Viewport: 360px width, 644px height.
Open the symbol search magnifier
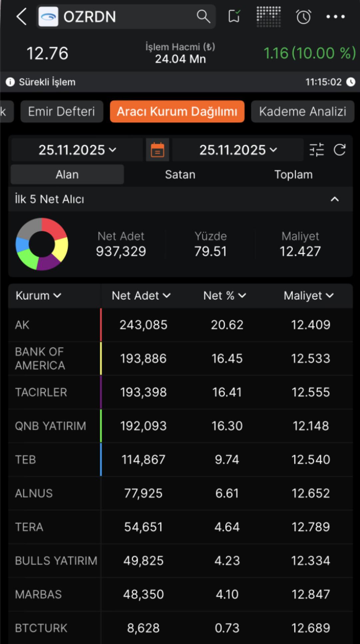[203, 16]
